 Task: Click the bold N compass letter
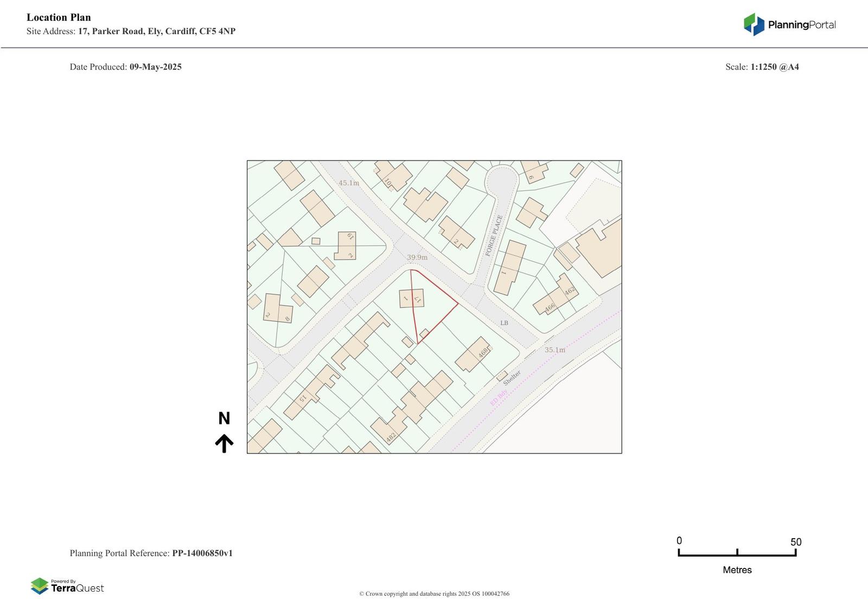click(x=224, y=418)
